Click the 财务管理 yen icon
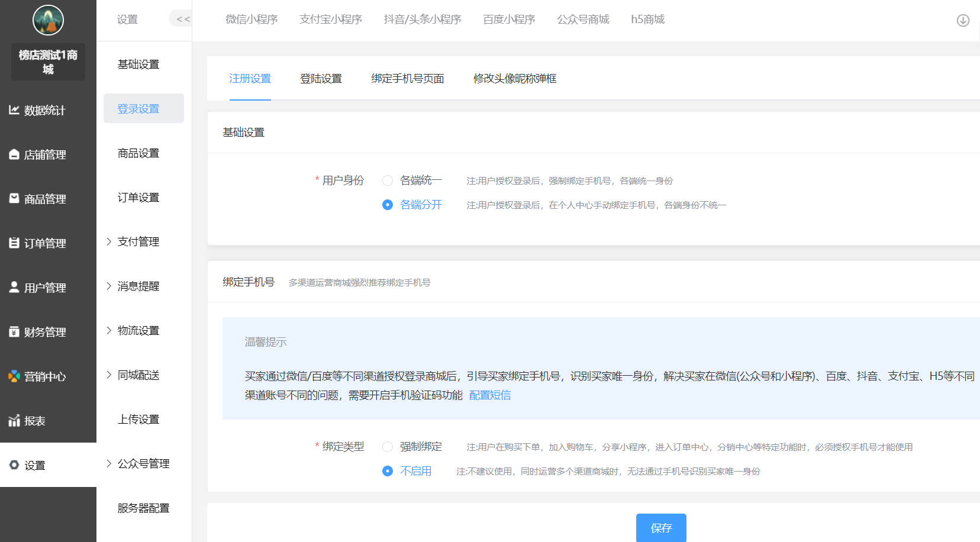Image resolution: width=980 pixels, height=542 pixels. pyautogui.click(x=14, y=332)
